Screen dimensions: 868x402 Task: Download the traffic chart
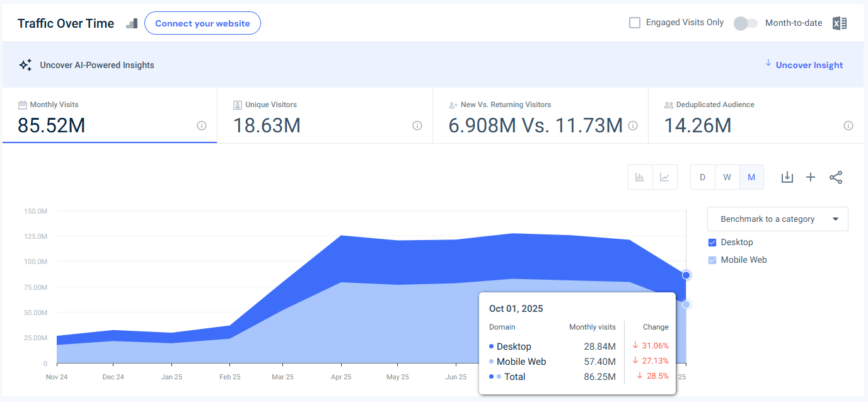click(x=787, y=177)
